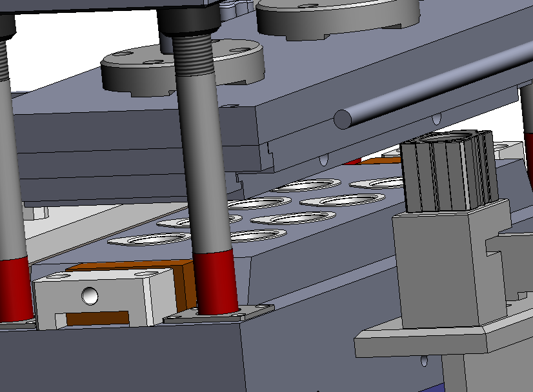Click the round hole in white bracket

pos(91,295)
